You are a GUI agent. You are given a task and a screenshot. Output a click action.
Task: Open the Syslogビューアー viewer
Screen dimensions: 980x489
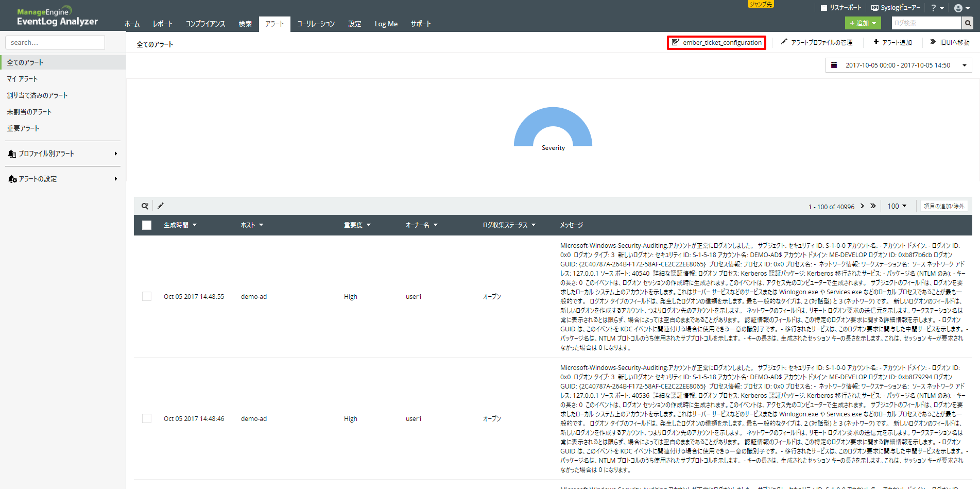coord(896,8)
